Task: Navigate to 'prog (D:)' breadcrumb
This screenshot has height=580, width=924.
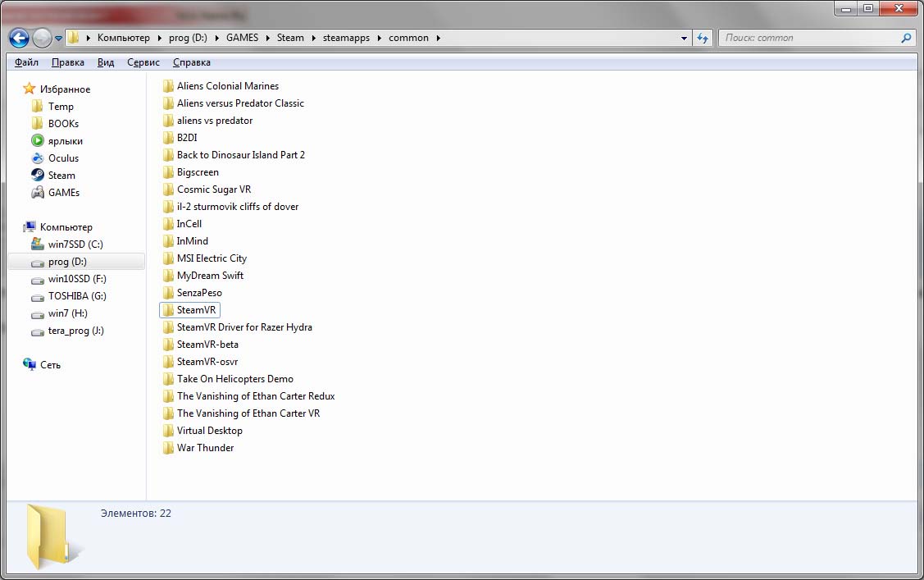Action: click(188, 38)
